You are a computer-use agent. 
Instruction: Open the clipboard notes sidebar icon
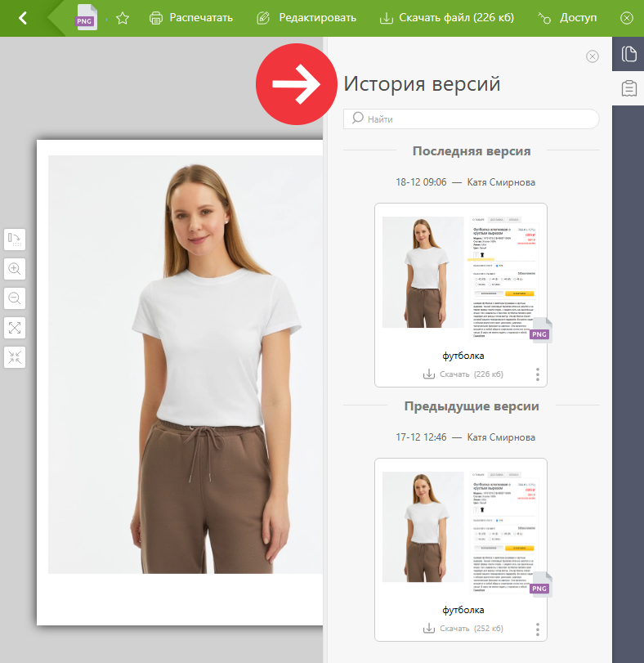coord(628,88)
